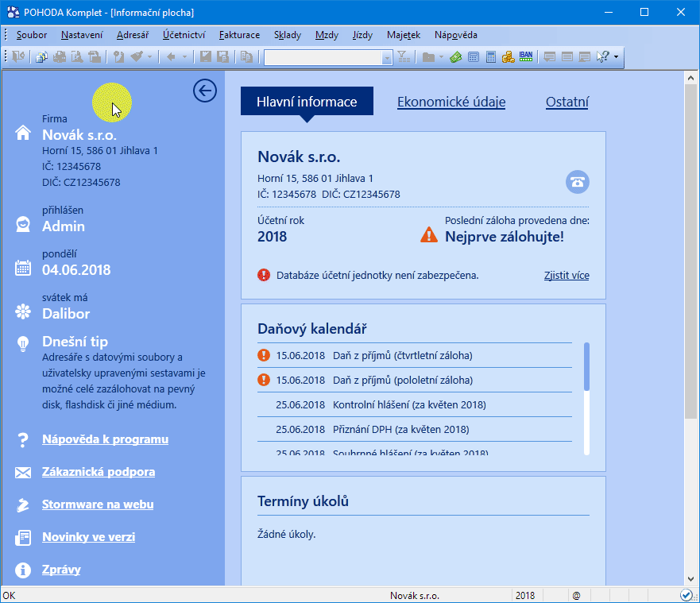Click the backup warning triangle icon
700x603 pixels.
429,235
